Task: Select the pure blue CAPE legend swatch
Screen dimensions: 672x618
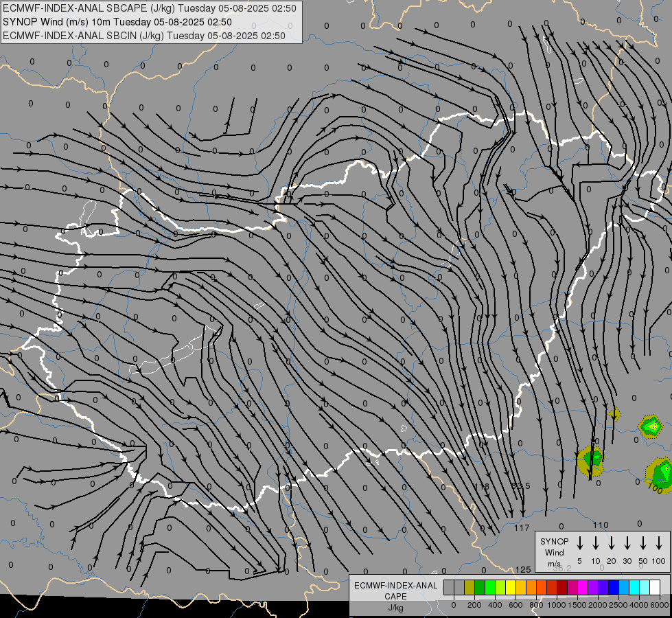Action: point(614,587)
